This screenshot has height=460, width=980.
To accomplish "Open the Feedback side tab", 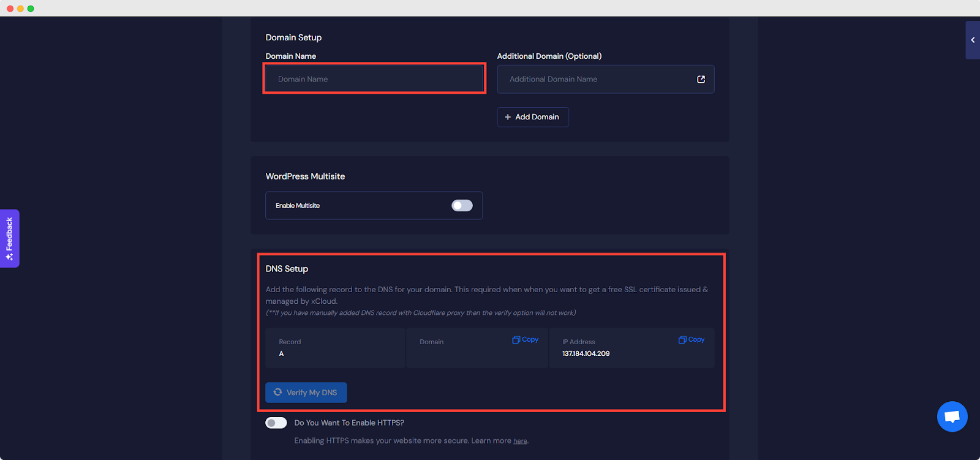I will point(9,238).
